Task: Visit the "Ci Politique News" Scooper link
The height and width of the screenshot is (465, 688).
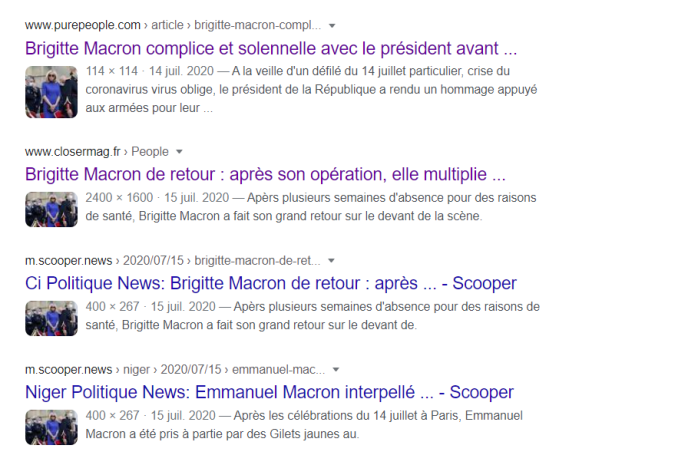Action: point(270,283)
